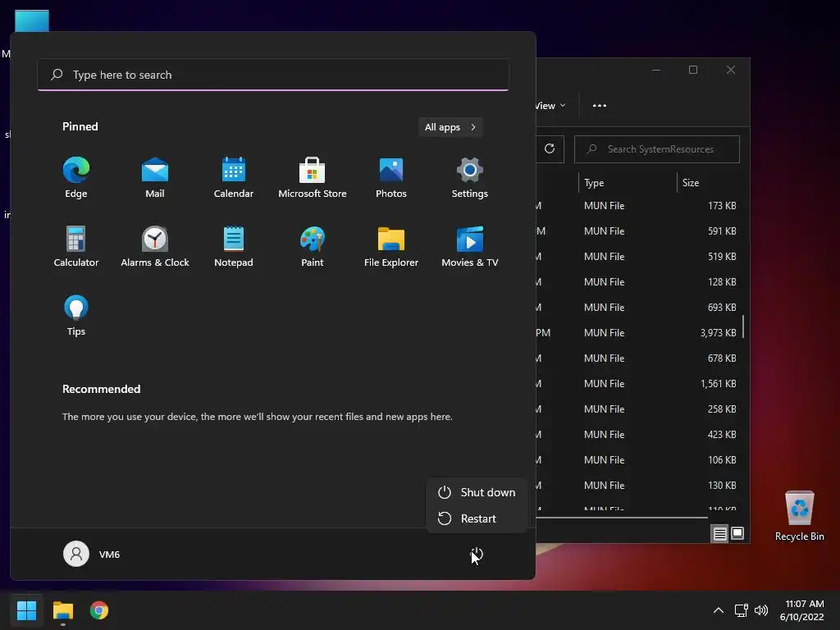Select the file row sized 423 KB
This screenshot has height=630, width=840.
(x=638, y=435)
